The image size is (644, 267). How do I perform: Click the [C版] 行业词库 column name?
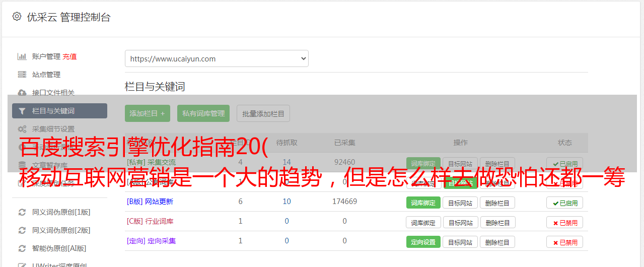[150, 221]
